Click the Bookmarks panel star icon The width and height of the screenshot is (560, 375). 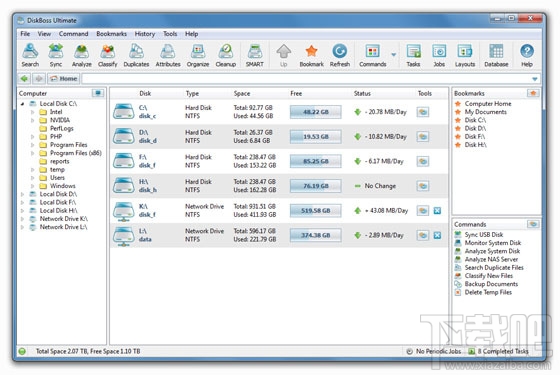point(533,93)
